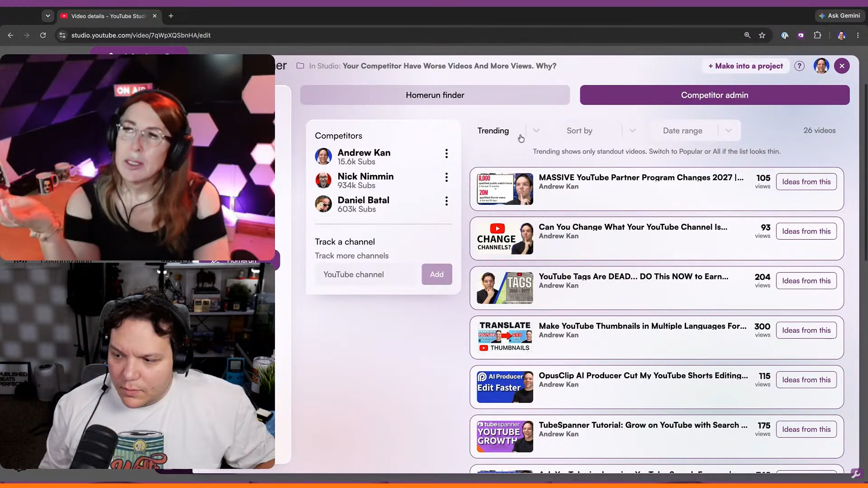This screenshot has width=868, height=488.
Task: Get ideas from YouTube Tags Are DEAD video
Action: pos(806,281)
